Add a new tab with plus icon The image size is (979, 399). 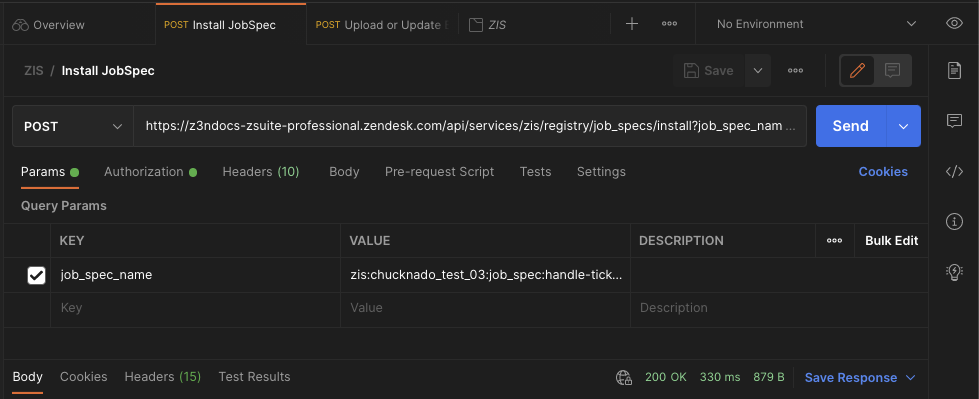pos(632,24)
